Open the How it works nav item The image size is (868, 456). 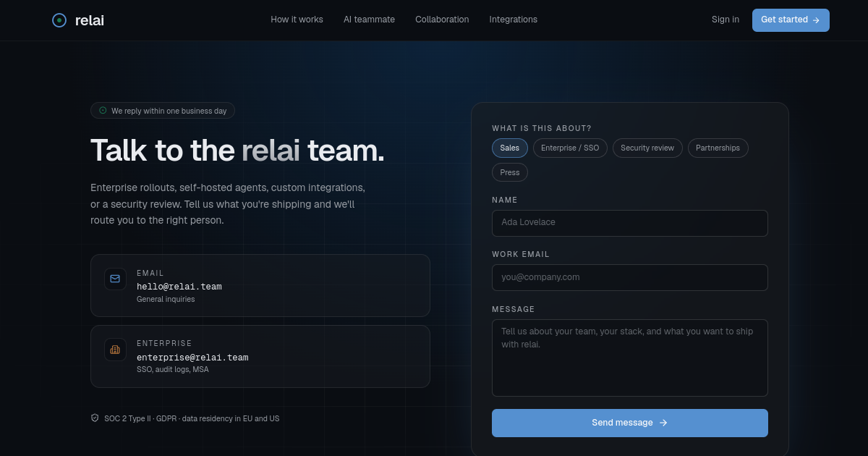pyautogui.click(x=297, y=20)
